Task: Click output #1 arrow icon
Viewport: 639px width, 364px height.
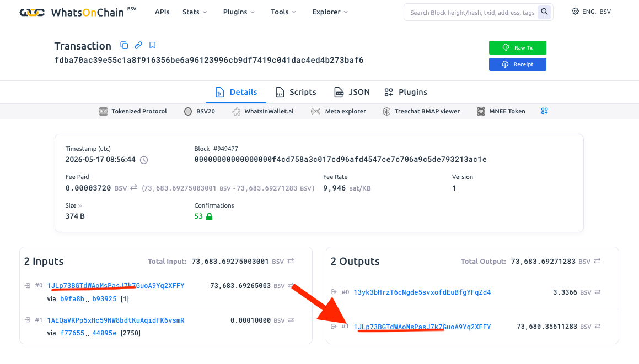Action: 334,326
